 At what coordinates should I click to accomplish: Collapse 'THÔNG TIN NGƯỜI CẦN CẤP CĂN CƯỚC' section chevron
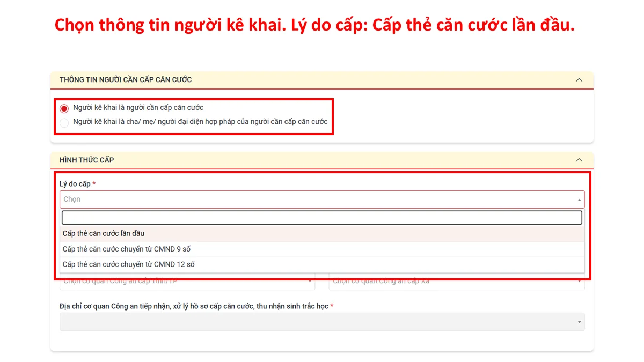[x=579, y=80]
